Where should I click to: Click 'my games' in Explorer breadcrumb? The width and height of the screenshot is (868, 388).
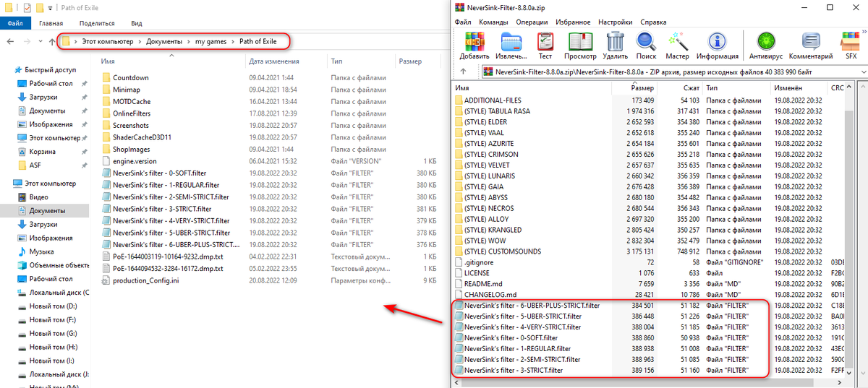210,42
